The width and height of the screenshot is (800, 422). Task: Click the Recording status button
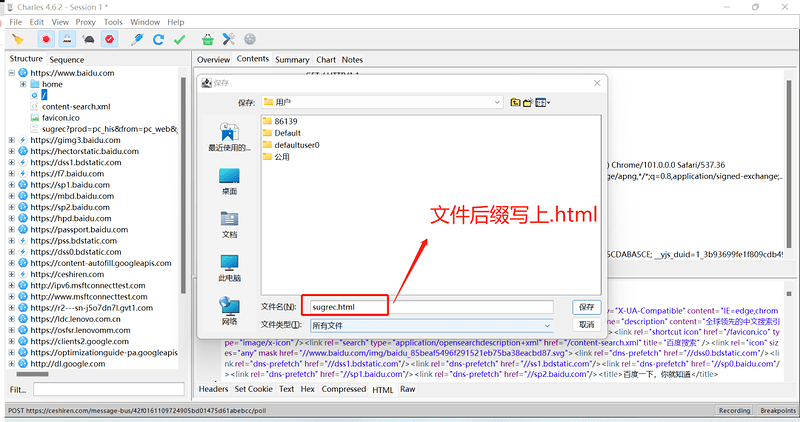[734, 410]
